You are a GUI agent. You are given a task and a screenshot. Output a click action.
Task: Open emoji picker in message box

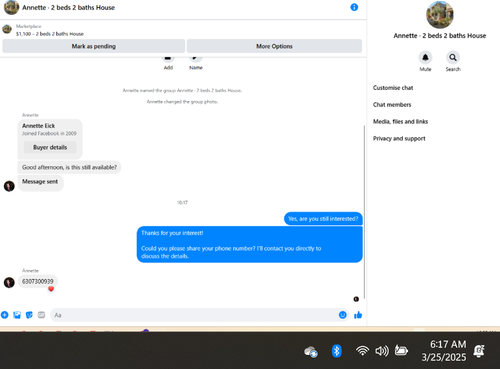[342, 315]
